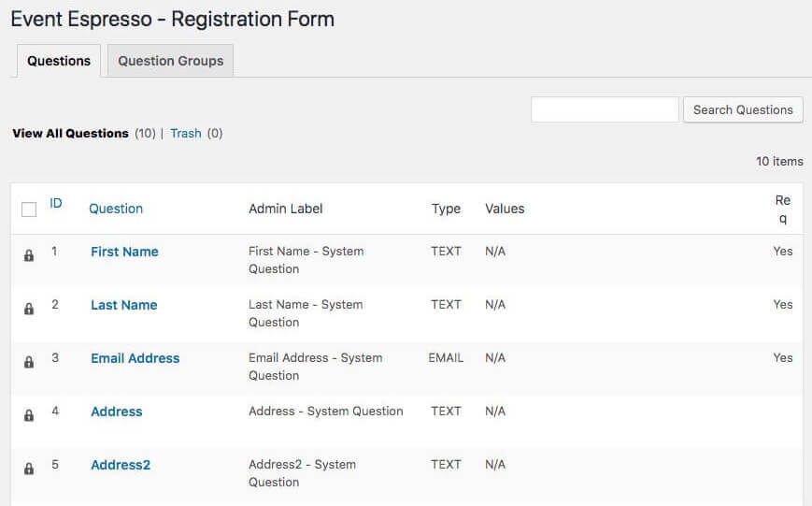This screenshot has width=812, height=506.
Task: Click the Admin Label column header
Action: tap(286, 209)
